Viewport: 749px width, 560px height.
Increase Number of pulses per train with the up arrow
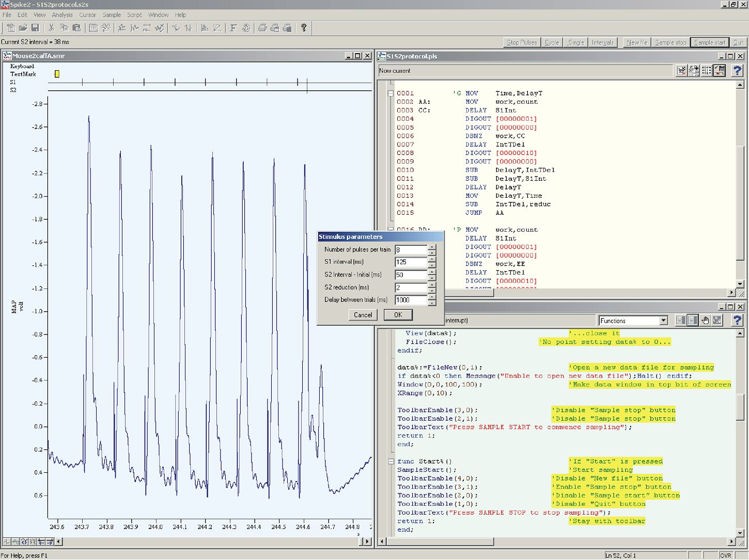point(432,247)
